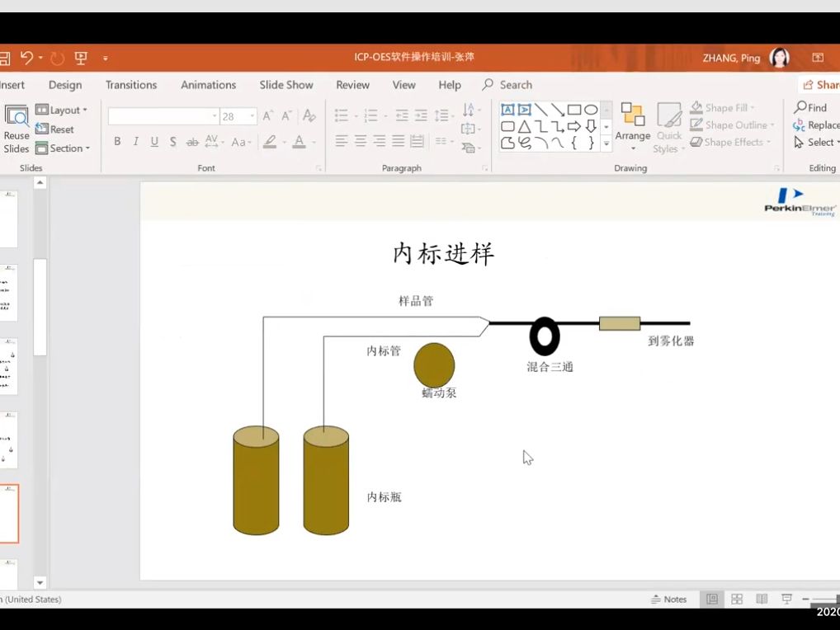Justify the text
Image resolution: width=840 pixels, height=630 pixels.
[398, 141]
